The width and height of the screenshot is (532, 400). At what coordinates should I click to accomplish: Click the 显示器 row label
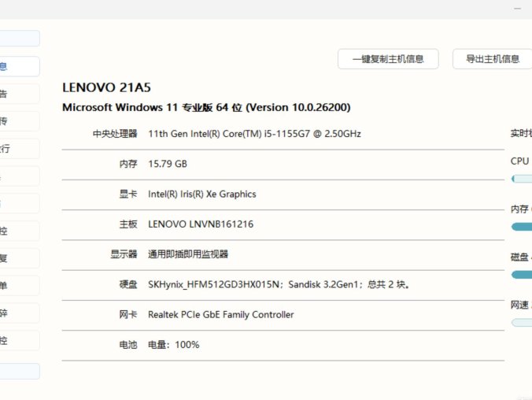(x=124, y=254)
